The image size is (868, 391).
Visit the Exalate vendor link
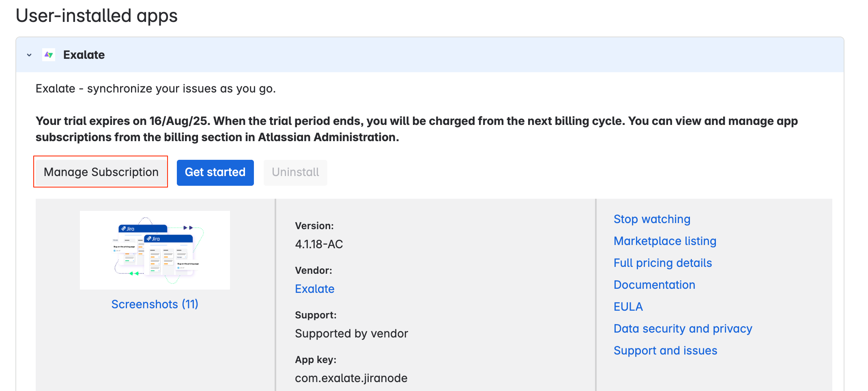coord(315,289)
